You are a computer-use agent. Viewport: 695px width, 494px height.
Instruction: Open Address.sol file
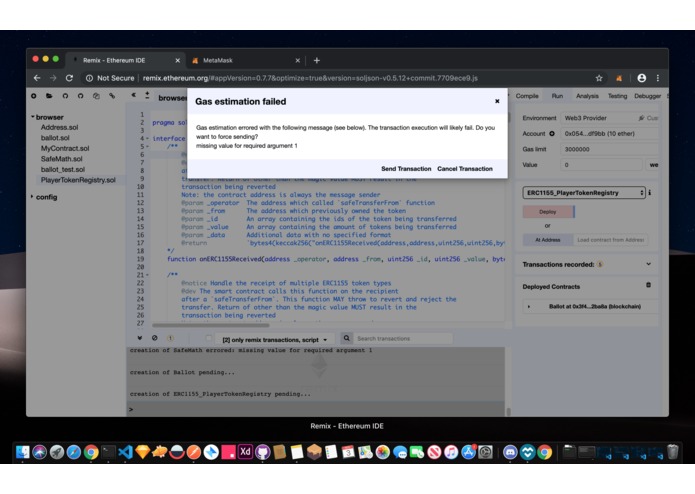(59, 127)
